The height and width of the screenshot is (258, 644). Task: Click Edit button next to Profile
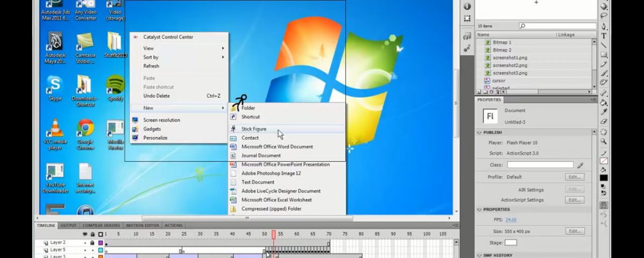tap(574, 177)
